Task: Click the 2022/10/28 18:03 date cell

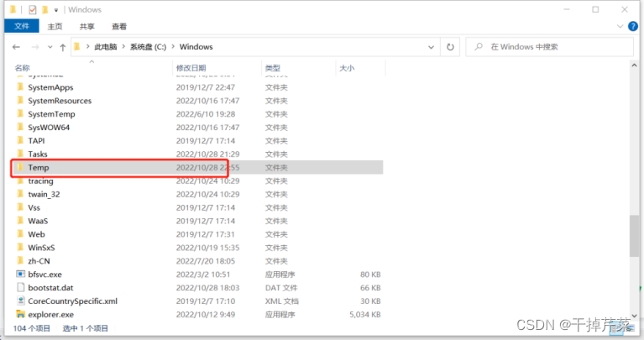Action: 208,288
